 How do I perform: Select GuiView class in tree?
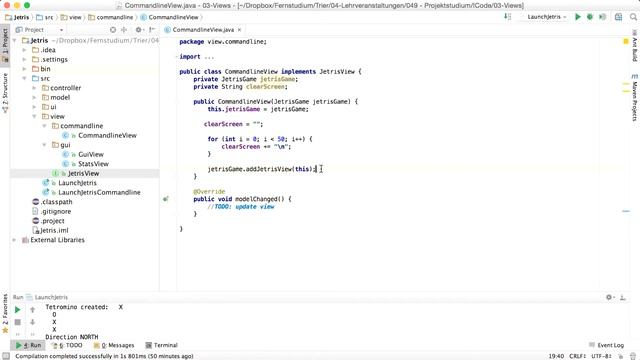[x=91, y=154]
